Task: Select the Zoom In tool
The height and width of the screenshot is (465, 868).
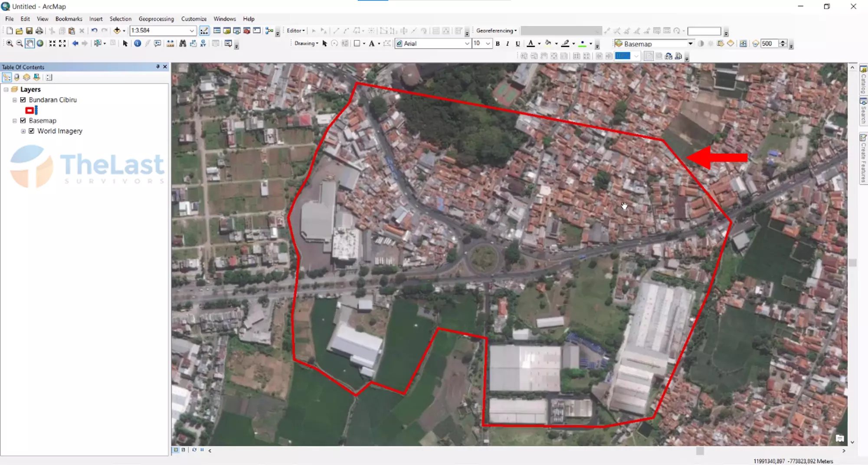Action: coord(9,43)
